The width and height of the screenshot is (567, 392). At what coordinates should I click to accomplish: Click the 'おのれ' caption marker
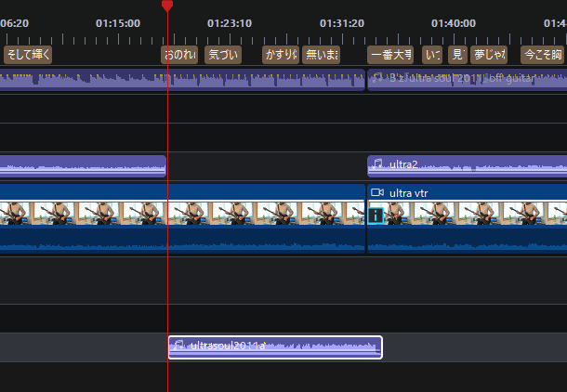[x=179, y=55]
